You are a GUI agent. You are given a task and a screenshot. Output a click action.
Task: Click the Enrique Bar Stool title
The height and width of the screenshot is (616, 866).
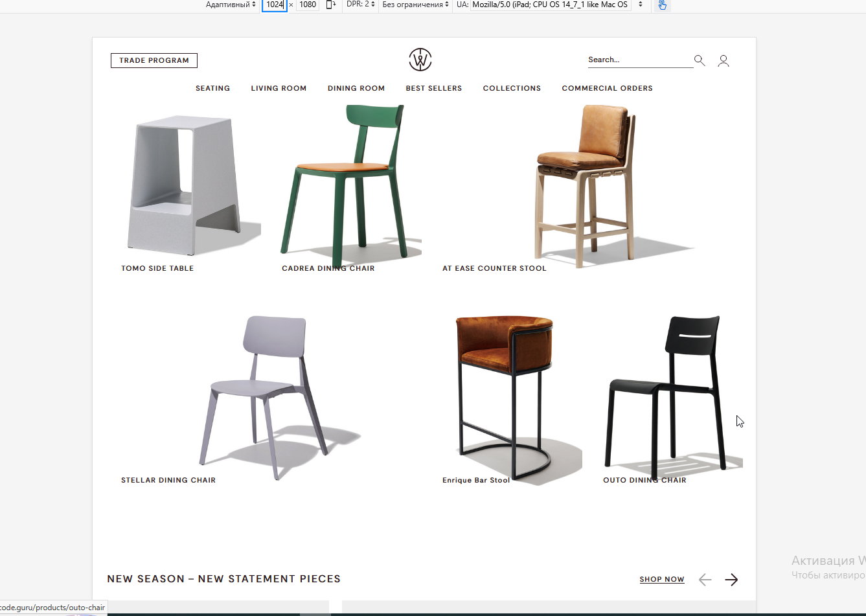[476, 480]
